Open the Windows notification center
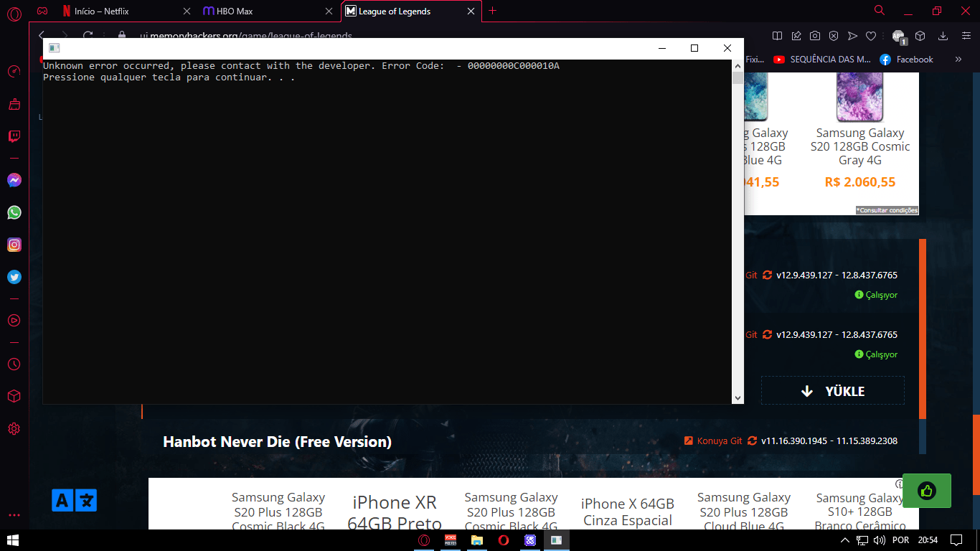This screenshot has width=980, height=551. click(x=956, y=540)
